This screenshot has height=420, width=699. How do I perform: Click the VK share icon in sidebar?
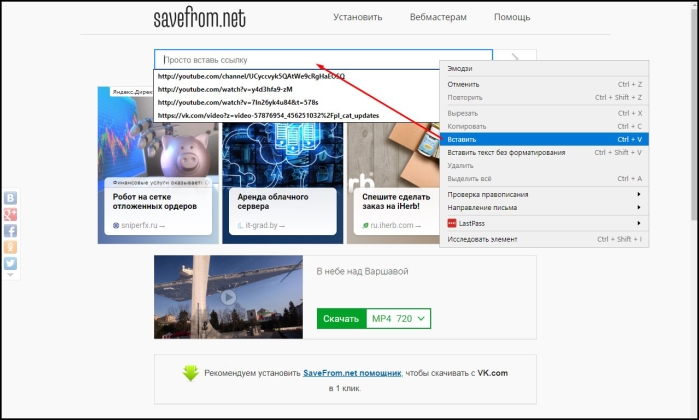point(10,198)
